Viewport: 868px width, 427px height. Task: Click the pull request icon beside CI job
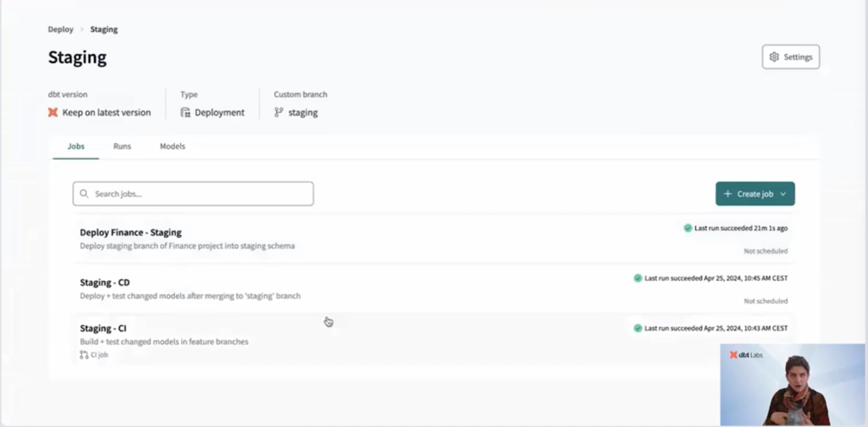click(x=84, y=355)
